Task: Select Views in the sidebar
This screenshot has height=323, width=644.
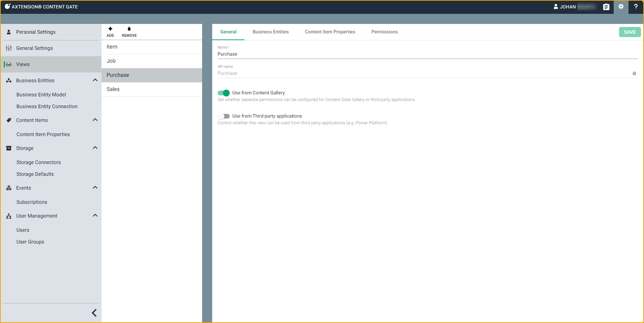Action: (x=51, y=64)
